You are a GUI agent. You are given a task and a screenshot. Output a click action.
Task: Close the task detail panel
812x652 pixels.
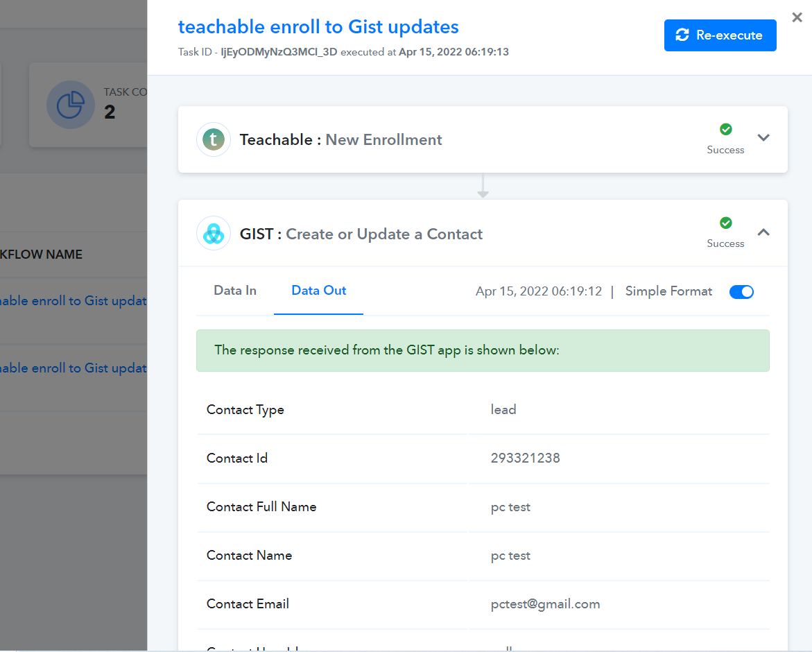(797, 17)
